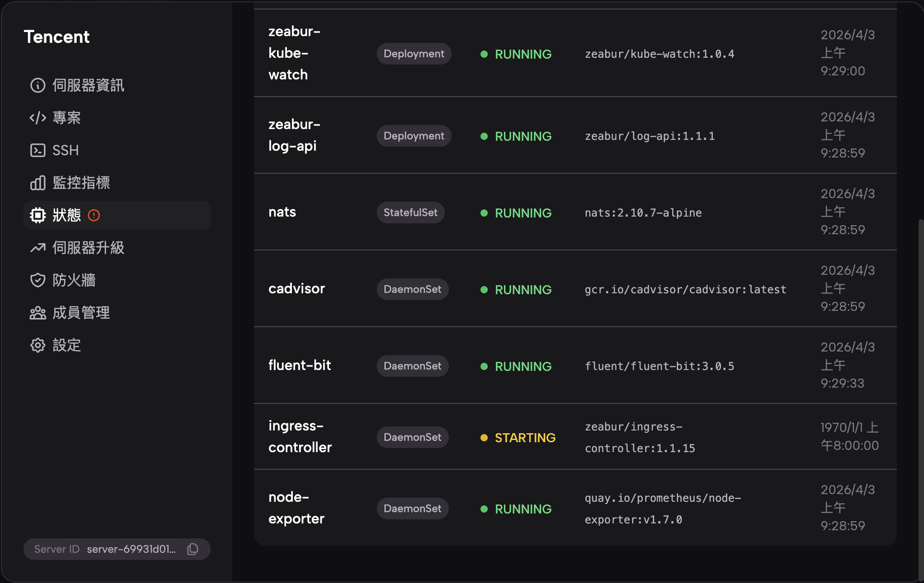
Task: Click Deployment badge for zeabur-log-api
Action: (x=414, y=136)
